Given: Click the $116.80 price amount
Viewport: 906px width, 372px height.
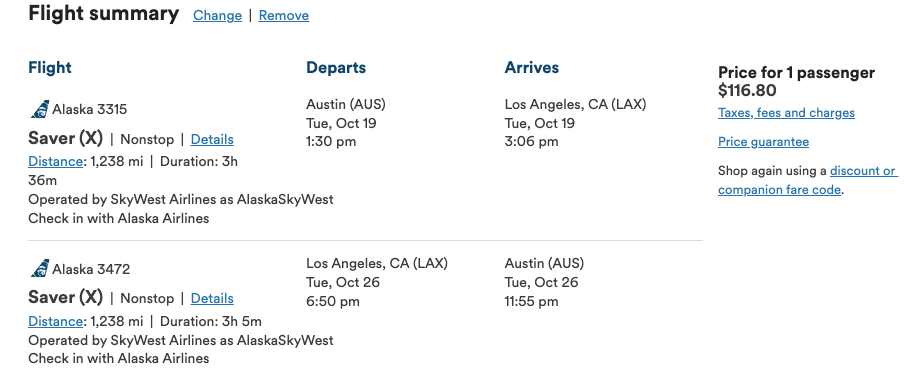Looking at the screenshot, I should 747,91.
